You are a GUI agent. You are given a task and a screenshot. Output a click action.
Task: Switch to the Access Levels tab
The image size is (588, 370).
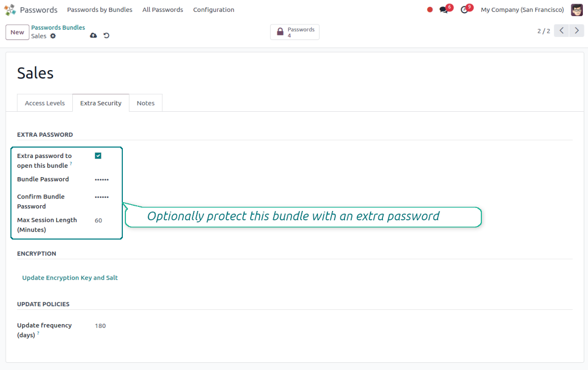pos(45,103)
